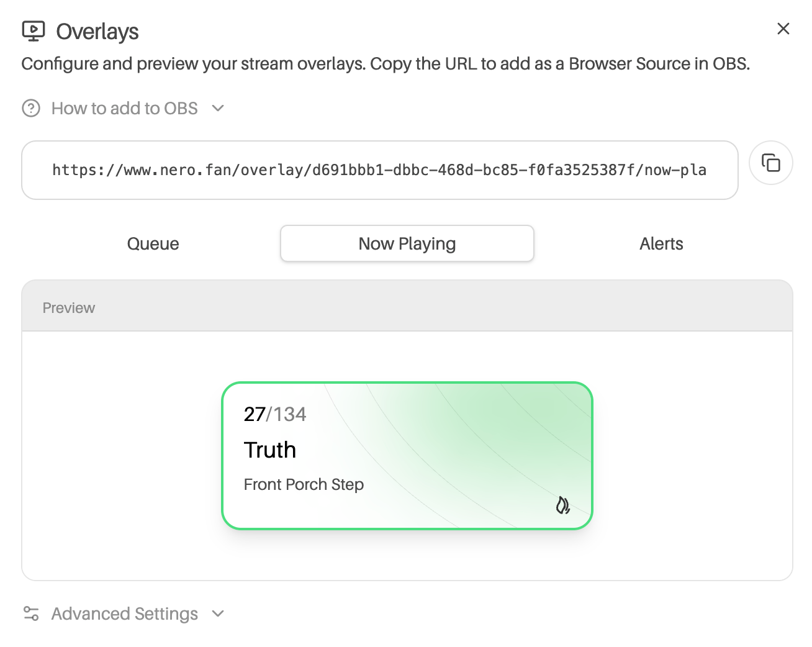Viewport: 812px width, 647px height.
Task: Expand the Advanced Settings chevron
Action: pos(218,613)
